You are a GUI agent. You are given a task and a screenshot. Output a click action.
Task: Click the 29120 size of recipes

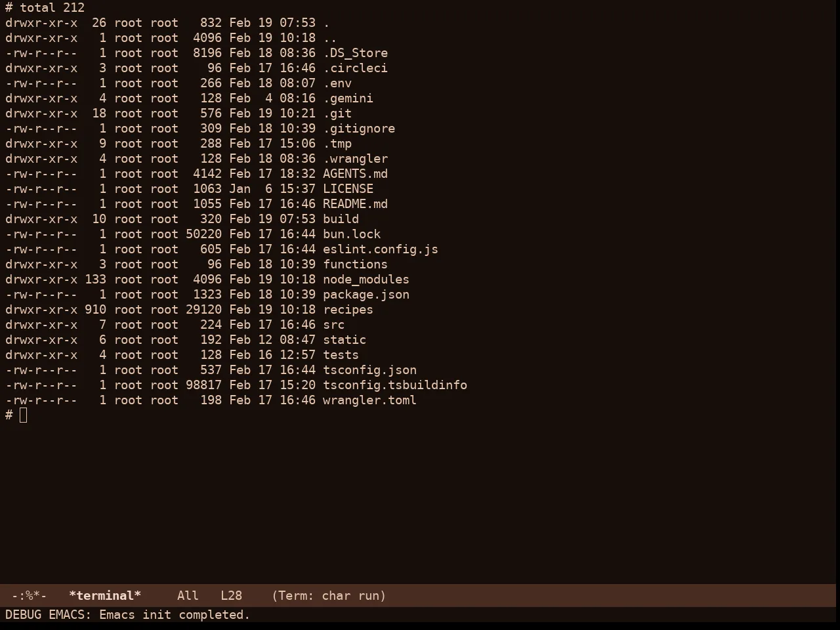(x=203, y=310)
